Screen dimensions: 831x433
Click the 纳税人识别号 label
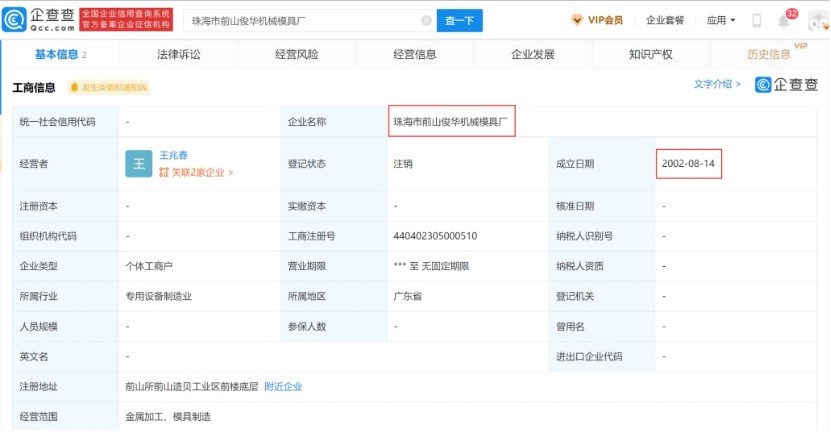pos(584,236)
